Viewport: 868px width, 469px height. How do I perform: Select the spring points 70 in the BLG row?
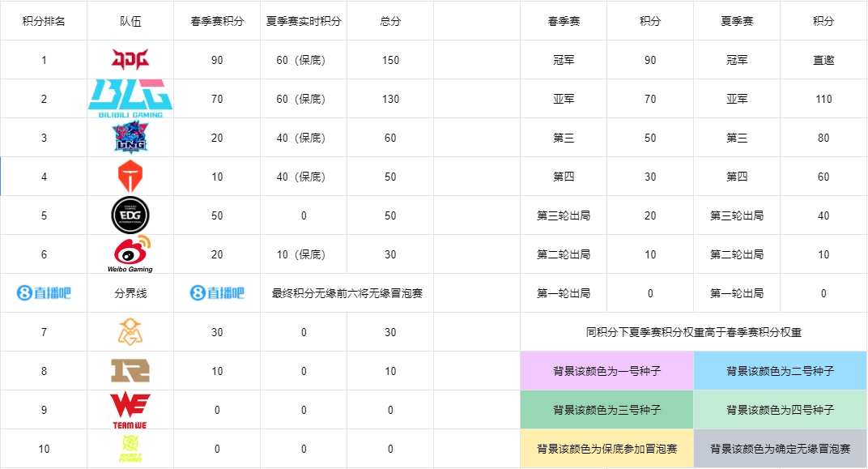coord(217,99)
